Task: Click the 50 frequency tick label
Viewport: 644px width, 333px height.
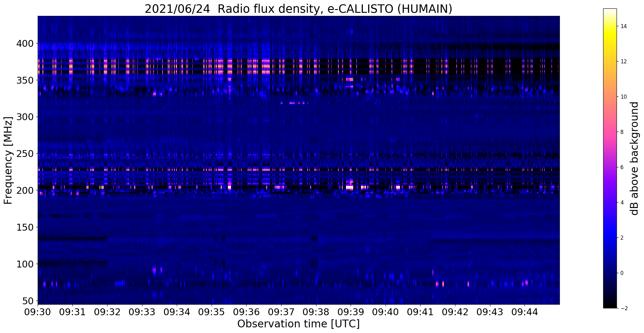Action: coord(28,301)
